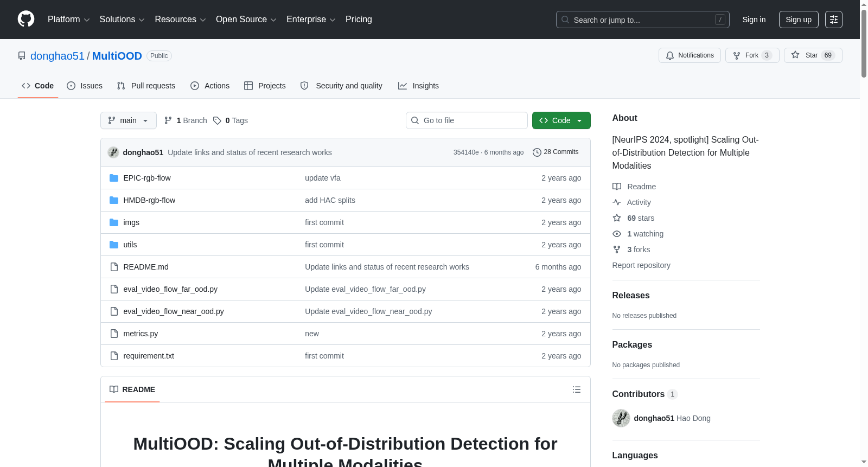Open the main branch selector dropdown
This screenshot has height=467, width=868.
point(129,120)
